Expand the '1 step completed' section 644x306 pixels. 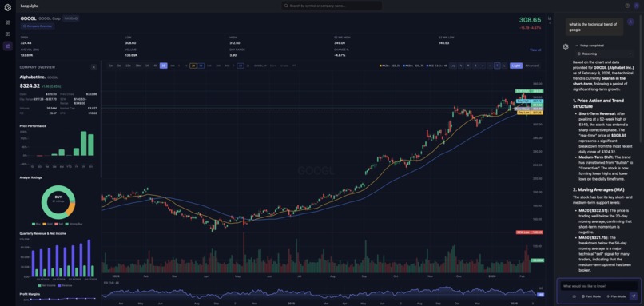click(x=590, y=46)
